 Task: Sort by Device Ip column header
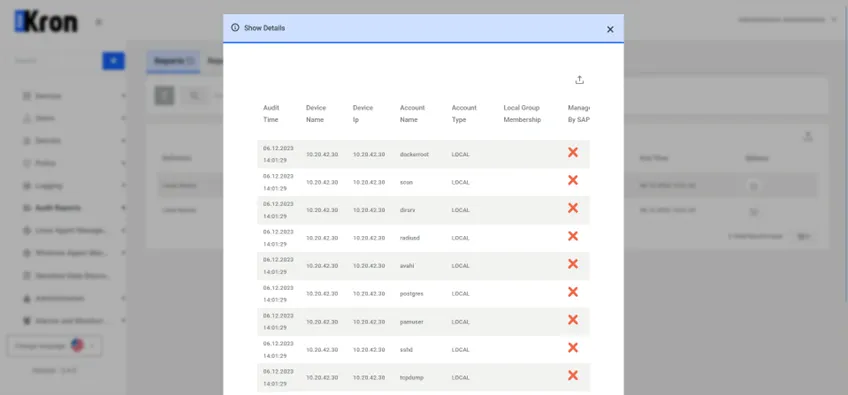tap(363, 114)
